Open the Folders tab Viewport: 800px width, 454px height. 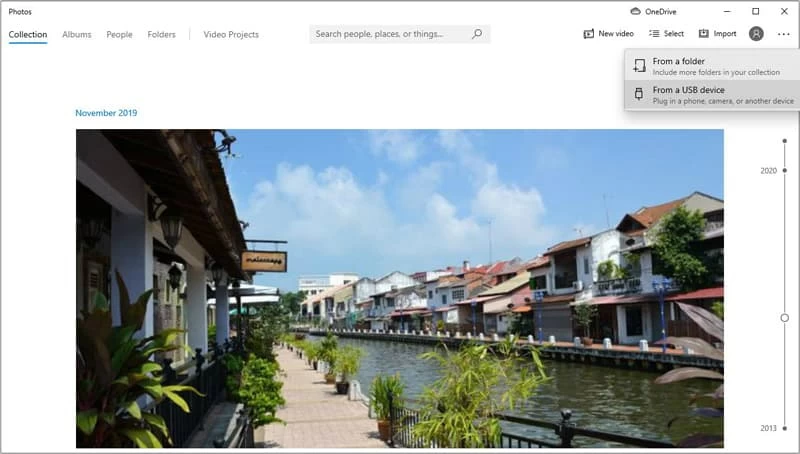pyautogui.click(x=161, y=34)
